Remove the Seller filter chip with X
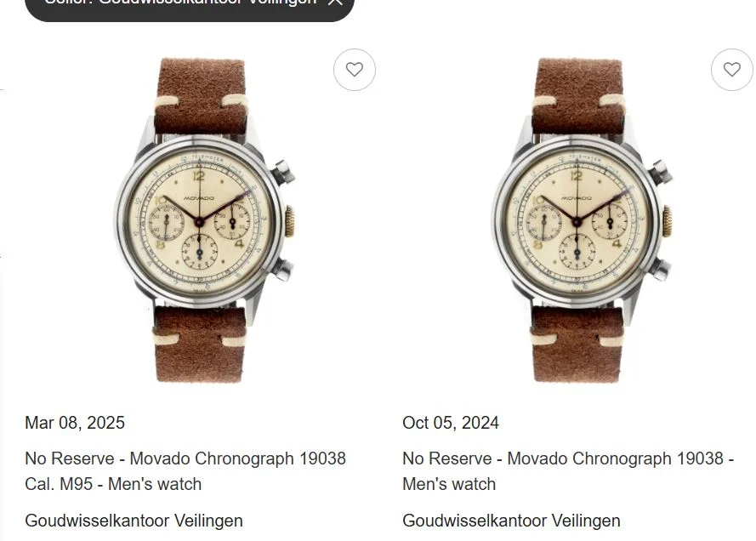Screen dimensions: 756x541 coord(334,2)
